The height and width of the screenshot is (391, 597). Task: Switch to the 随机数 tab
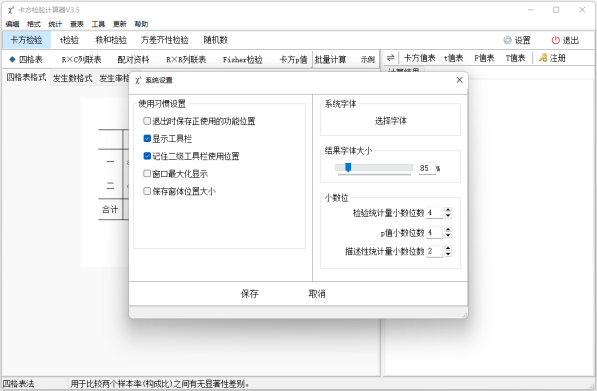(215, 40)
